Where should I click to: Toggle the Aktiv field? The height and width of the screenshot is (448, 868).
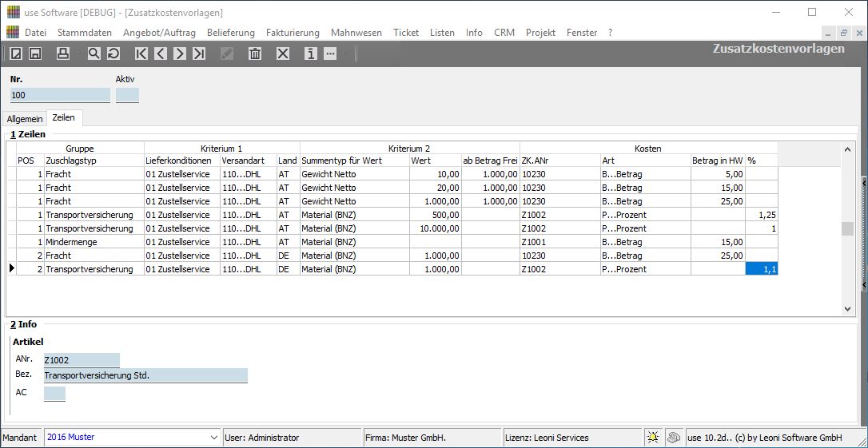(x=127, y=95)
